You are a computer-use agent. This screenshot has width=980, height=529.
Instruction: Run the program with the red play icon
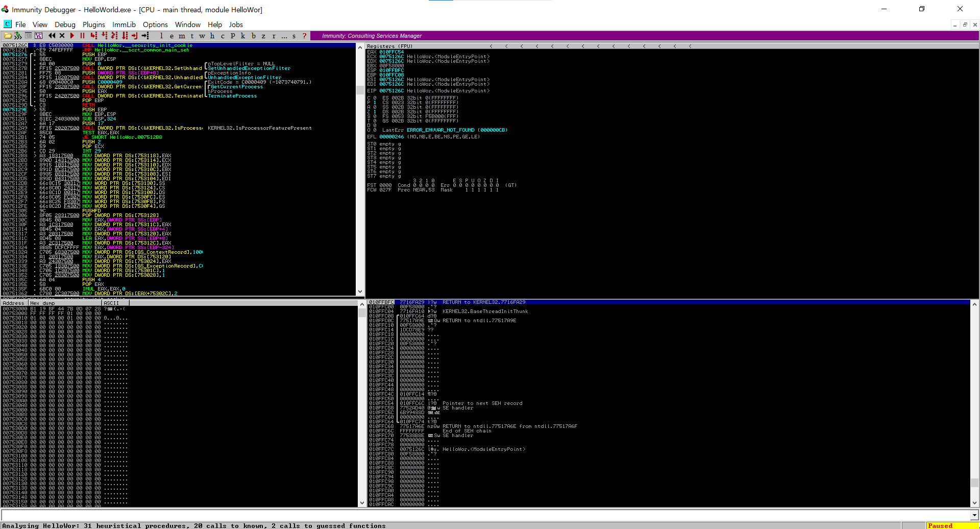(x=72, y=36)
